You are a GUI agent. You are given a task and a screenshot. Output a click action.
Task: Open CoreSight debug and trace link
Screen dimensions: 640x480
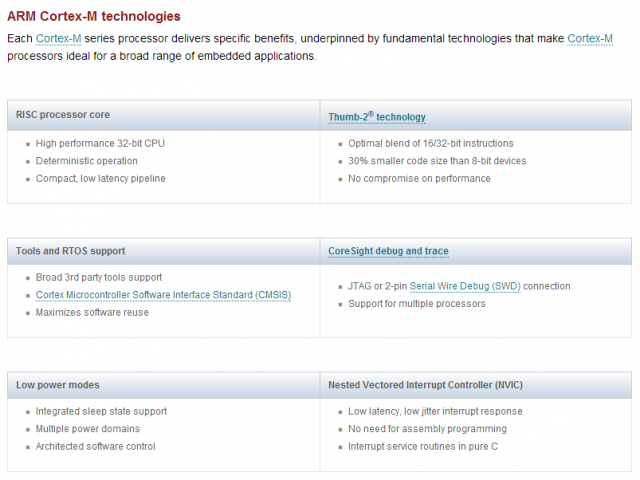click(x=388, y=251)
